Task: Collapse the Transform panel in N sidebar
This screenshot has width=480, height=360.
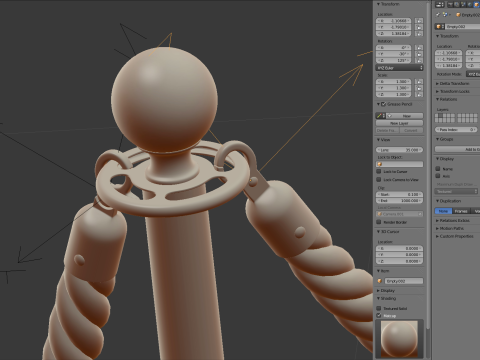Action: [x=388, y=4]
